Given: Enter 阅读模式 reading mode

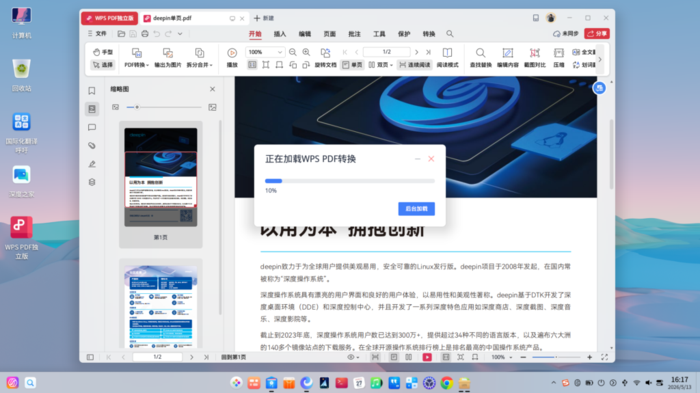Looking at the screenshot, I should point(447,58).
